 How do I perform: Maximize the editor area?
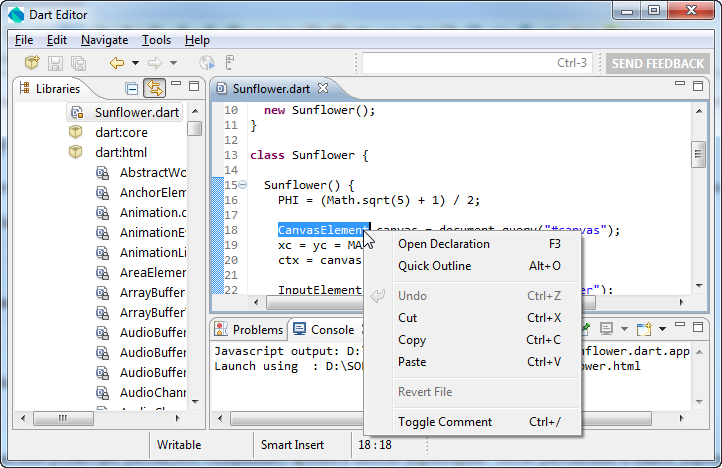(x=698, y=86)
